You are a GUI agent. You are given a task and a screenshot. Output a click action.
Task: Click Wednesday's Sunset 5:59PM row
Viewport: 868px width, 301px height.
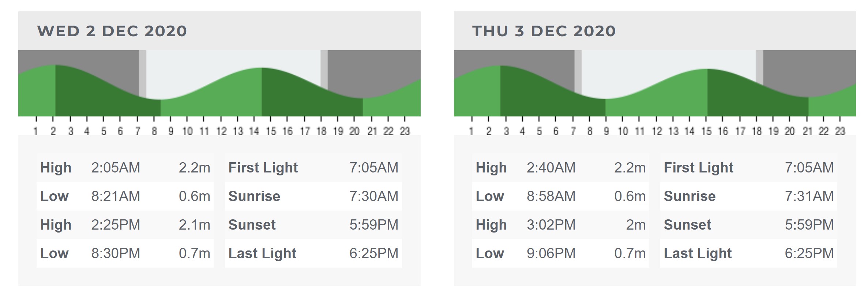[x=313, y=225]
